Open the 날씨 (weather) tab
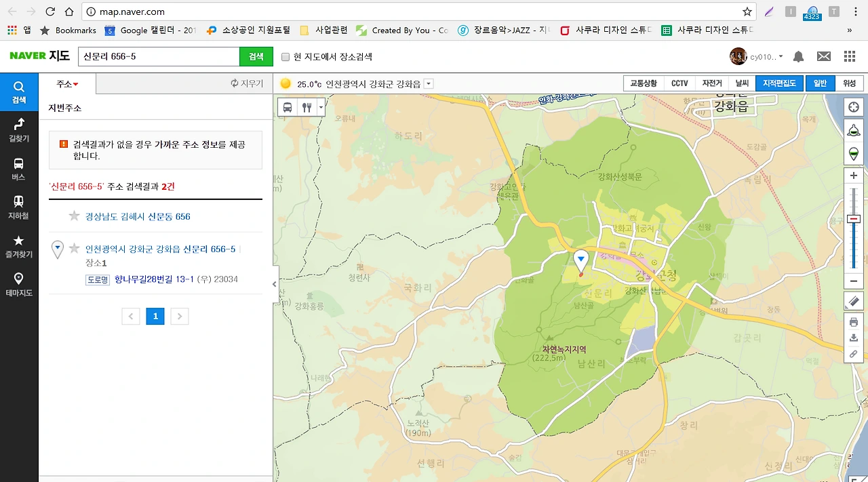 (741, 83)
